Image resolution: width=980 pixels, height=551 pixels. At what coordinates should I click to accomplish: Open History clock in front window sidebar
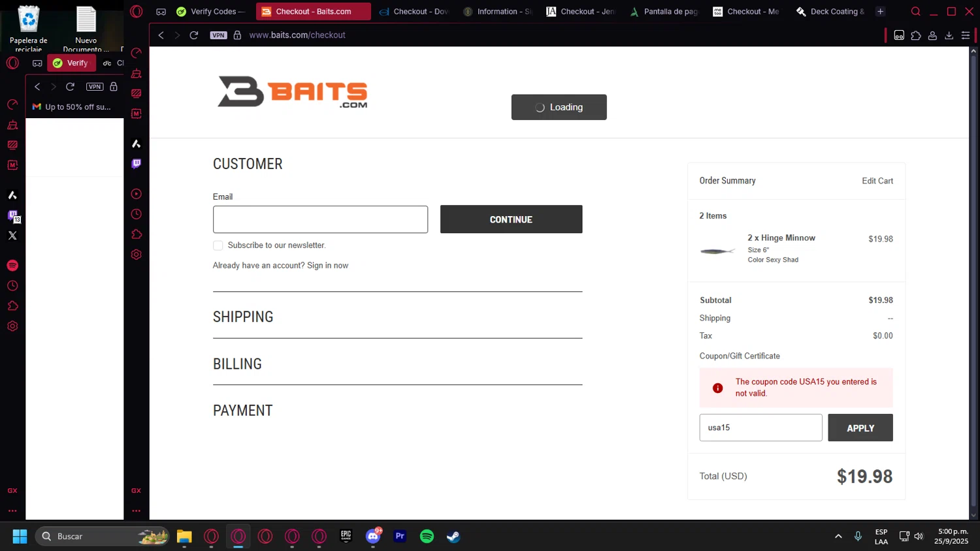click(136, 214)
